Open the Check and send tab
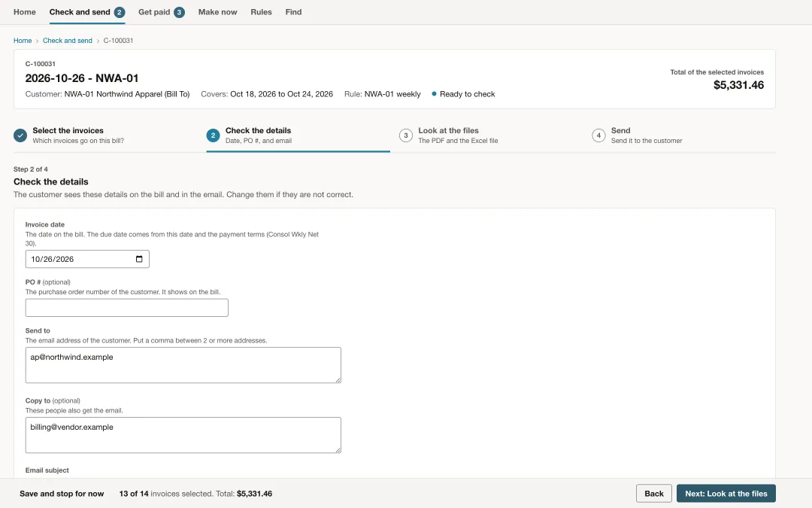The image size is (812, 508). (x=87, y=12)
